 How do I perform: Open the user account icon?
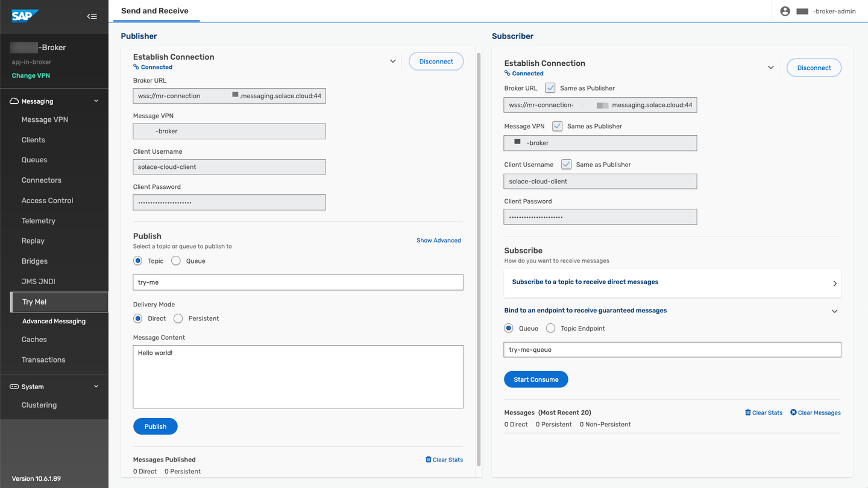pyautogui.click(x=785, y=11)
